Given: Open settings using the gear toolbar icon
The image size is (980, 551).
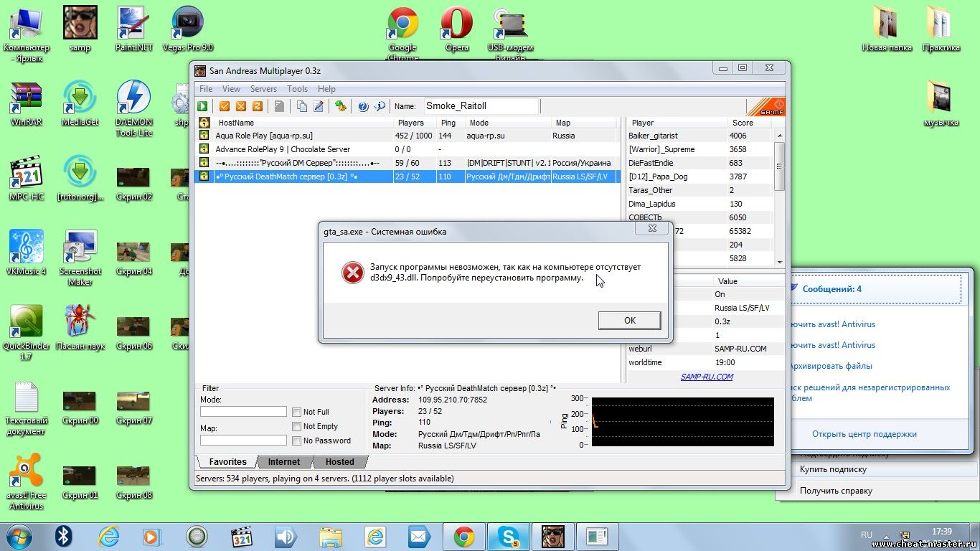Looking at the screenshot, I should 341,106.
